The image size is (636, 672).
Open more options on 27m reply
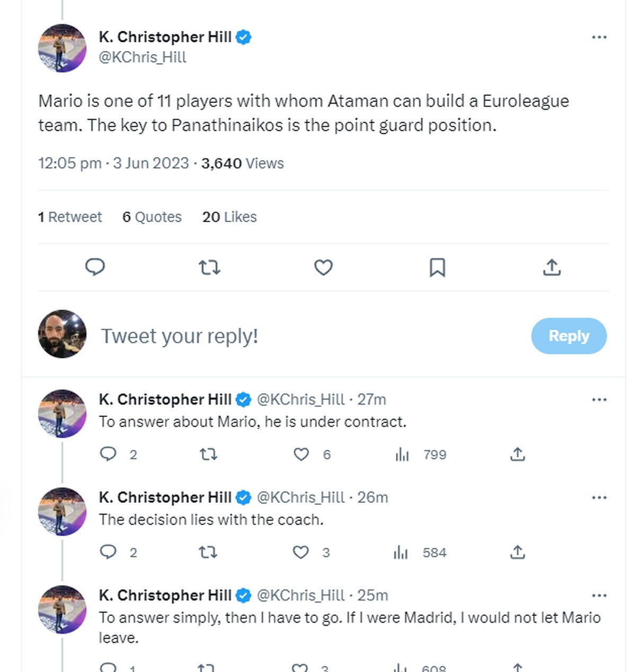point(599,399)
